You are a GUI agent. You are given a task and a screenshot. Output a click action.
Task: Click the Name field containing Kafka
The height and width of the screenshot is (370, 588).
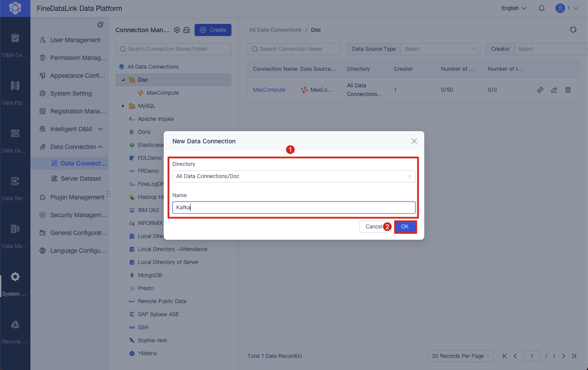pyautogui.click(x=294, y=207)
